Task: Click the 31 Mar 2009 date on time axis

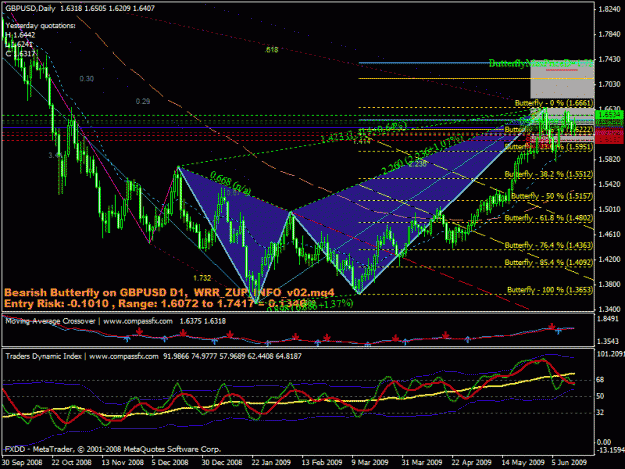Action: (422, 462)
